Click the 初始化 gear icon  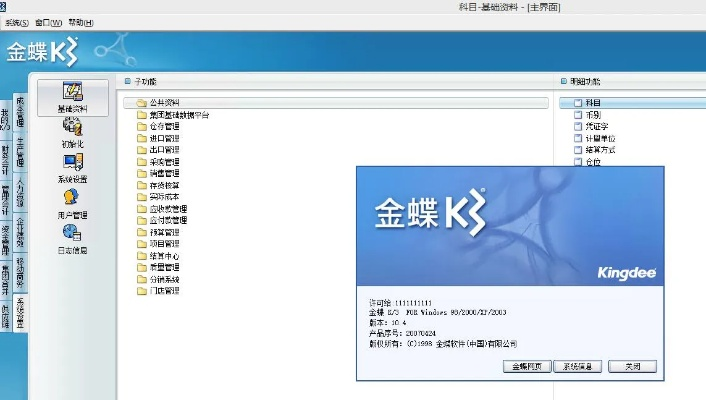pos(72,126)
